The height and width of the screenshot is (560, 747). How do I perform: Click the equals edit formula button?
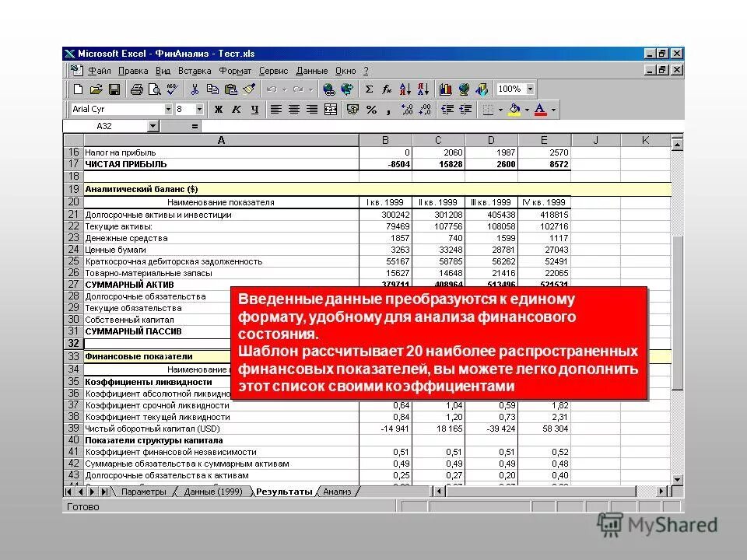(195, 126)
